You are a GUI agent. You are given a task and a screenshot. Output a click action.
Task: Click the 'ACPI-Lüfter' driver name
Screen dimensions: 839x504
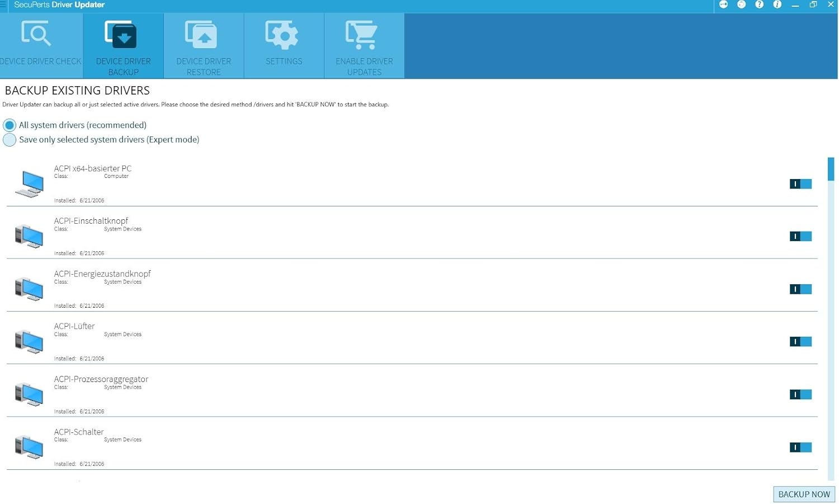(x=74, y=326)
